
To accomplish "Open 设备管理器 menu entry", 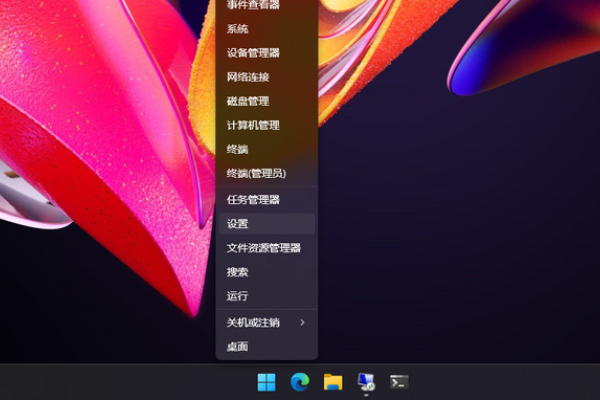I will pos(267,53).
